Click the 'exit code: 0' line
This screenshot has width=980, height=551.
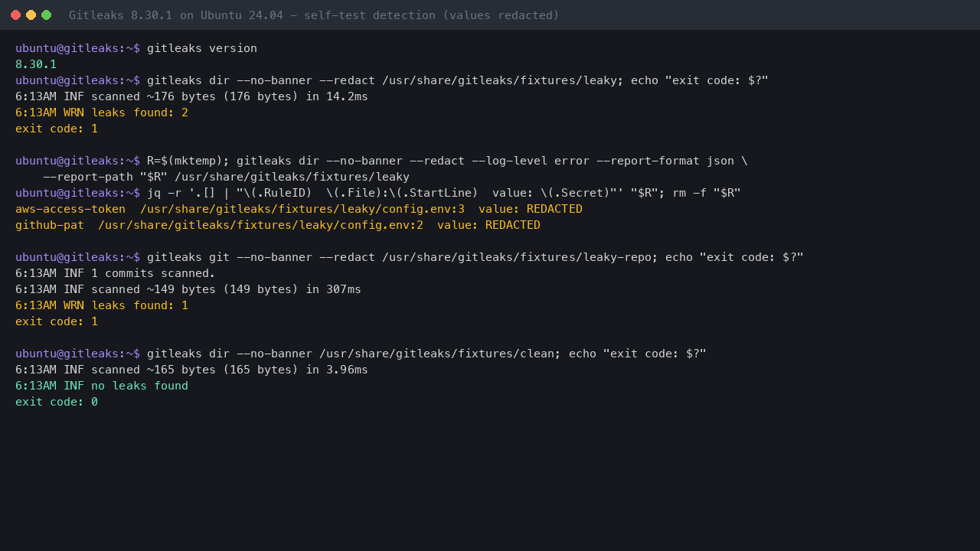57,402
